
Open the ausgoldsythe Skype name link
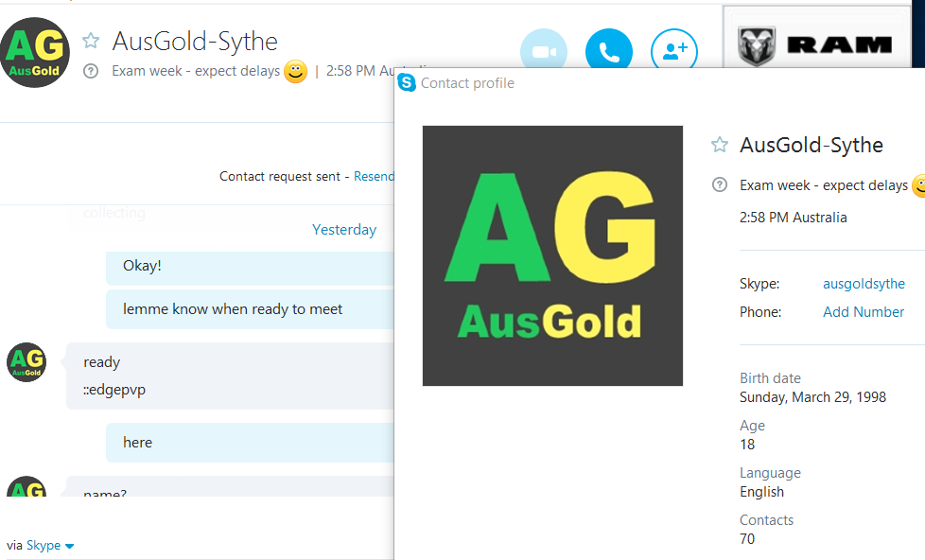864,284
